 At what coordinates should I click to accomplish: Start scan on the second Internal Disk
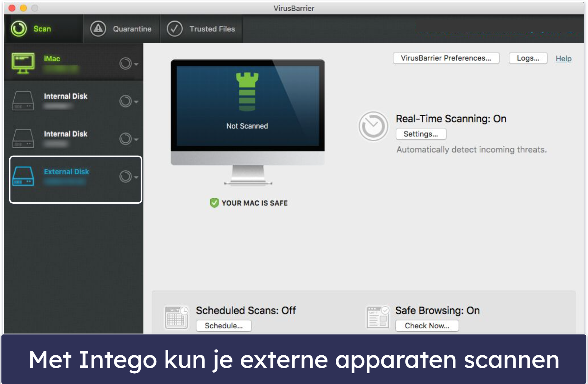(126, 139)
